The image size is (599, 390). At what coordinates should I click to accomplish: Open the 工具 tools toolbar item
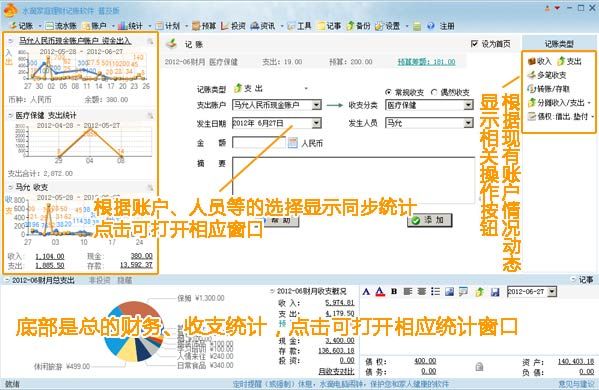(300, 26)
